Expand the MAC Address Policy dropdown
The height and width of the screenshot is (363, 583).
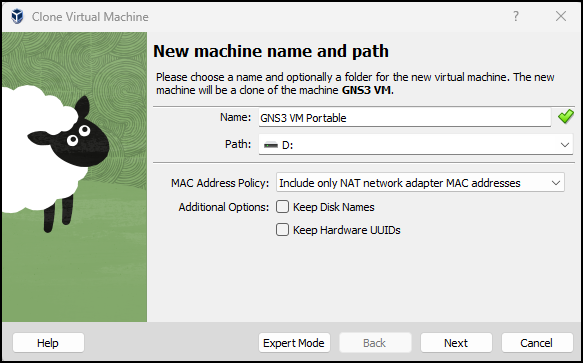point(420,183)
